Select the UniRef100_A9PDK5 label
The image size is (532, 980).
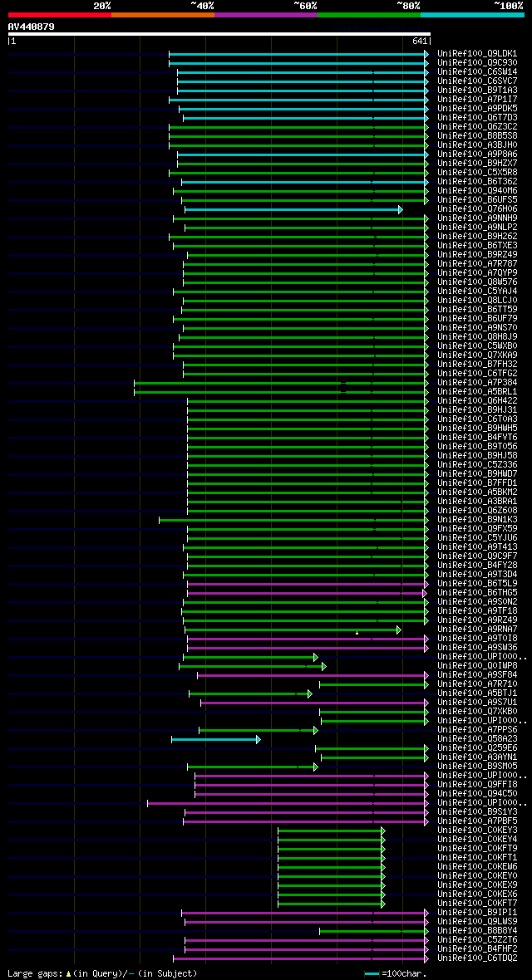[x=477, y=109]
